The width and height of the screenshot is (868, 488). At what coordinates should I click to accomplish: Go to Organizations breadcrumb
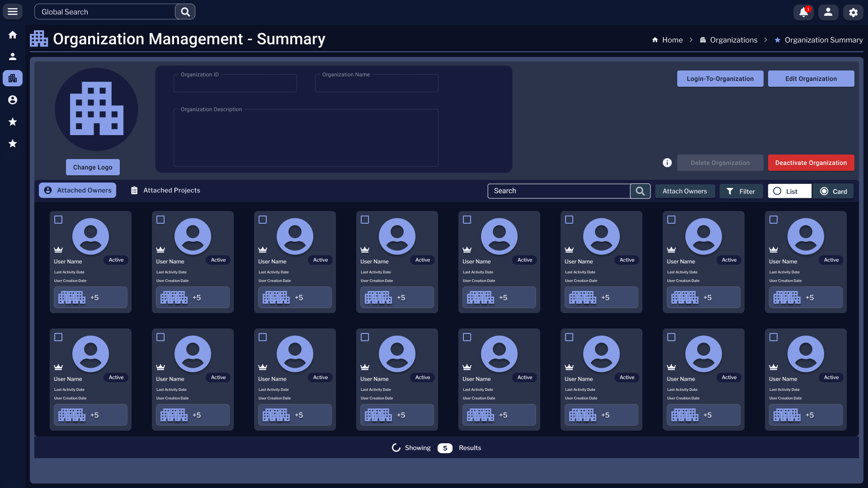coord(728,40)
